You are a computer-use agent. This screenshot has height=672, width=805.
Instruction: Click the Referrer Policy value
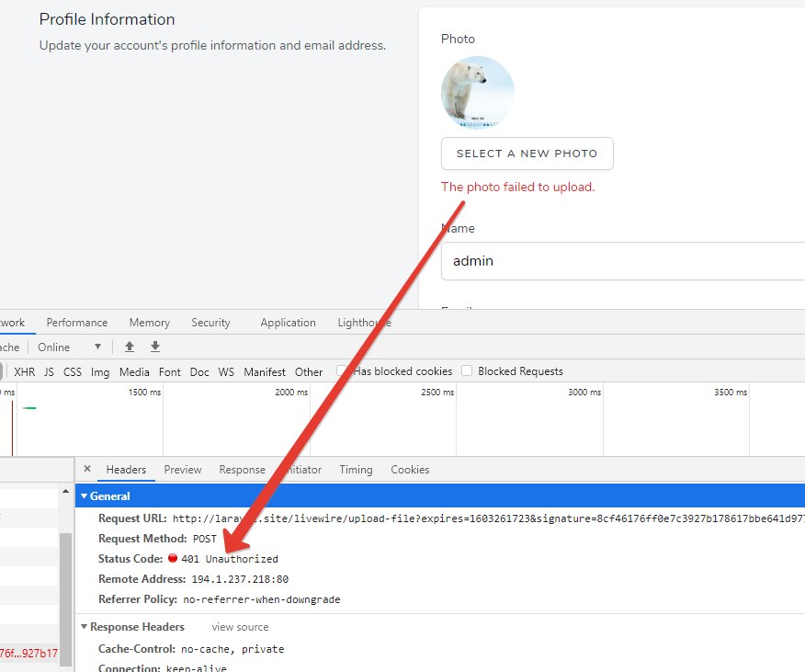click(262, 599)
